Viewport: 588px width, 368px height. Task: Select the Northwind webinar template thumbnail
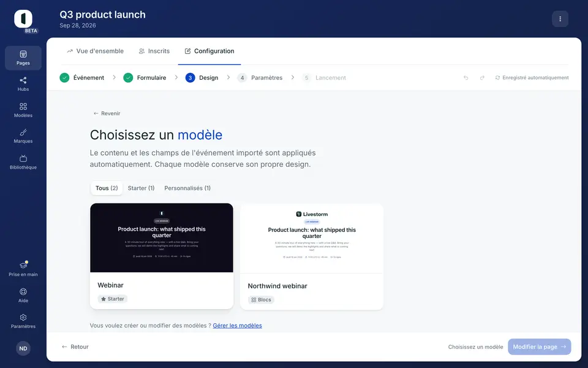point(312,239)
